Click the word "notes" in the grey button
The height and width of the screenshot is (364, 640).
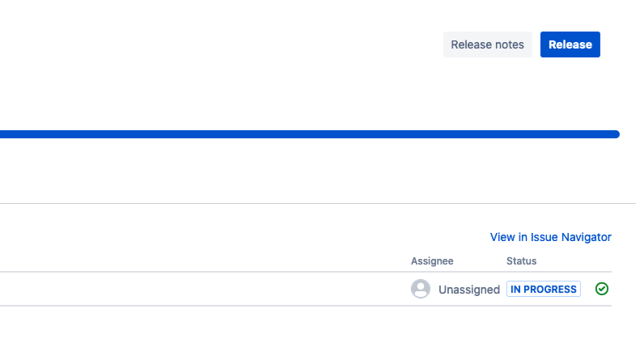pos(509,44)
